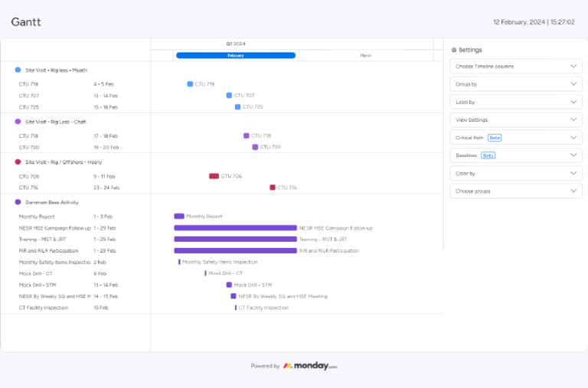Image resolution: width=588 pixels, height=388 pixels.
Task: Select the RIR and RILR Participation bar
Action: click(236, 251)
